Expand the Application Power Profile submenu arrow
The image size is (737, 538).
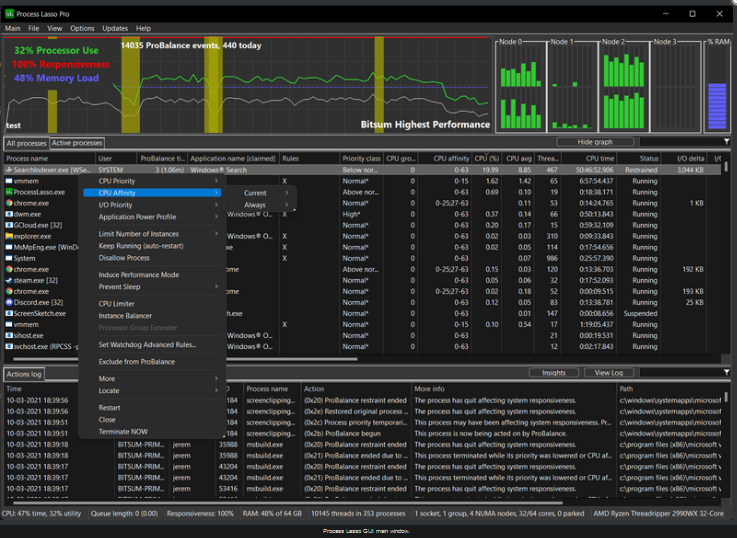[216, 217]
